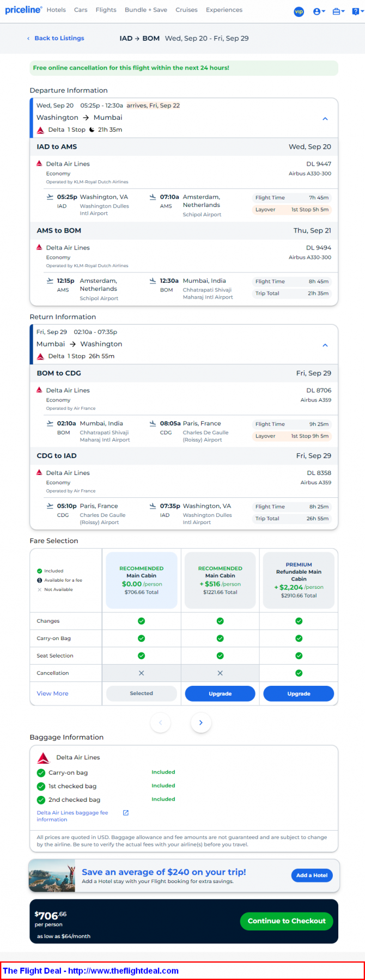365x980 pixels.
Task: Click landing plane icon at 07:10a Amsterdam
Action: (153, 197)
